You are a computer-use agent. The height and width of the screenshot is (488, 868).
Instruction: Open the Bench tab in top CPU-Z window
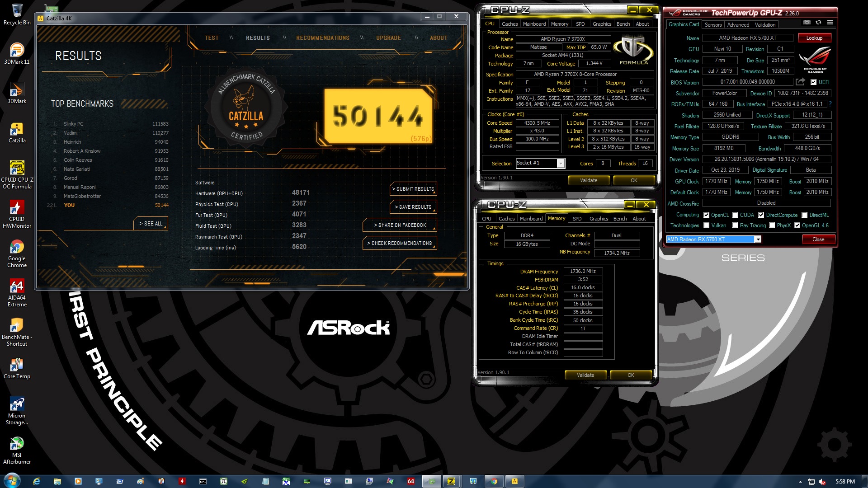pos(623,24)
